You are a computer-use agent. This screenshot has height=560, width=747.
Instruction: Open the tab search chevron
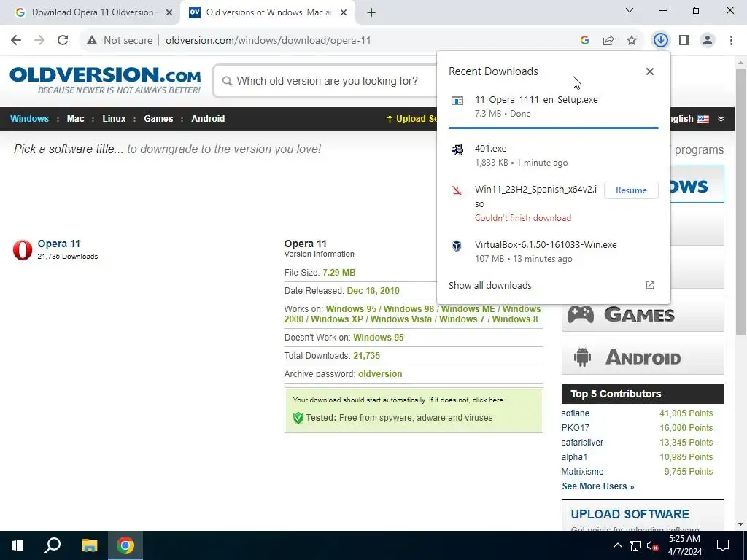pyautogui.click(x=630, y=10)
